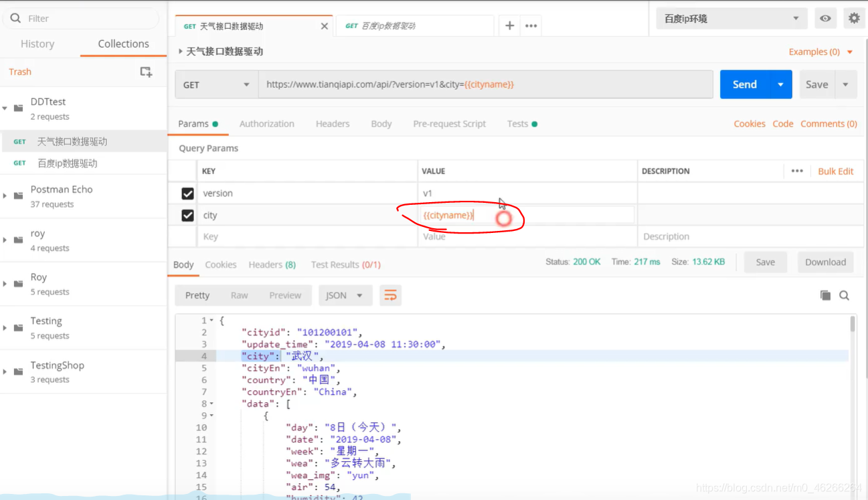Copy response body with copy icon
Viewport: 868px width, 500px height.
(825, 295)
